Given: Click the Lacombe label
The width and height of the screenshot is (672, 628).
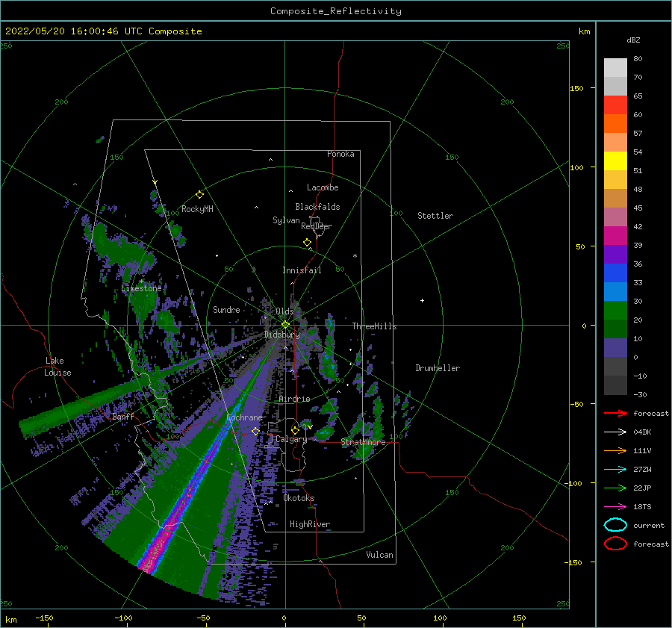Looking at the screenshot, I should click(323, 187).
